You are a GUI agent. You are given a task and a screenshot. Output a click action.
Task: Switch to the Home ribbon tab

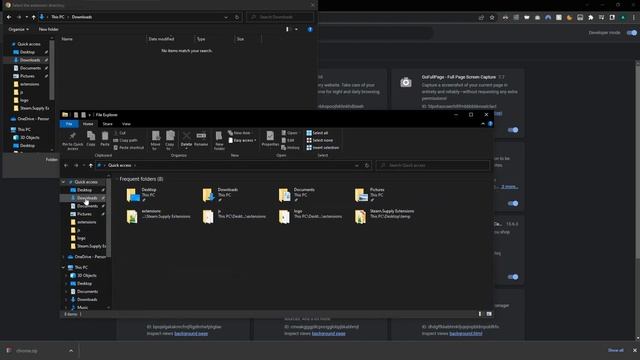88,124
